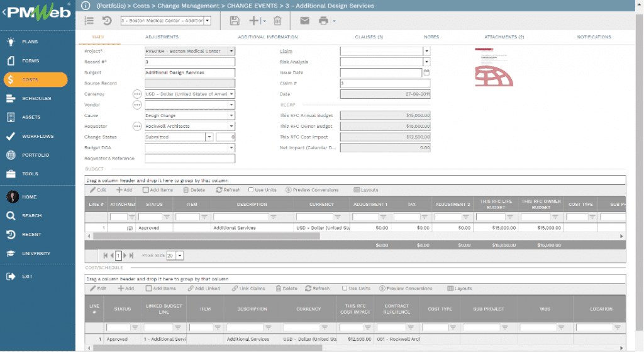Open University in sidebar
The height and width of the screenshot is (352, 644).
pyautogui.click(x=37, y=253)
